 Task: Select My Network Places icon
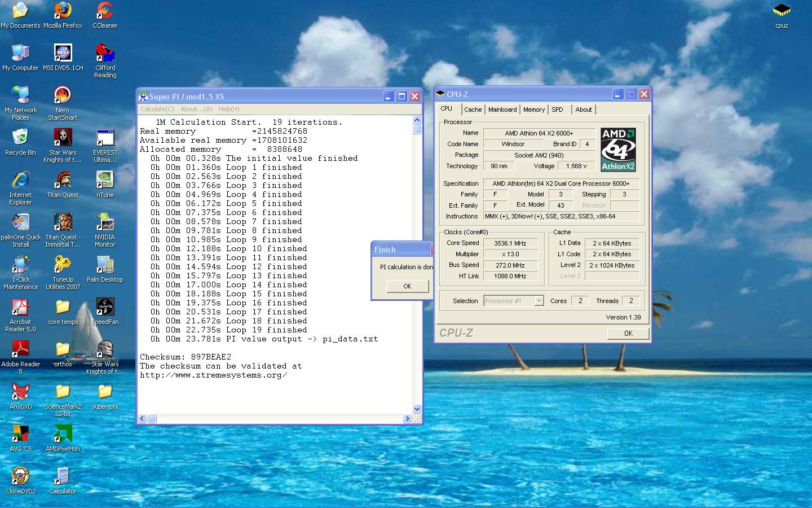20,103
